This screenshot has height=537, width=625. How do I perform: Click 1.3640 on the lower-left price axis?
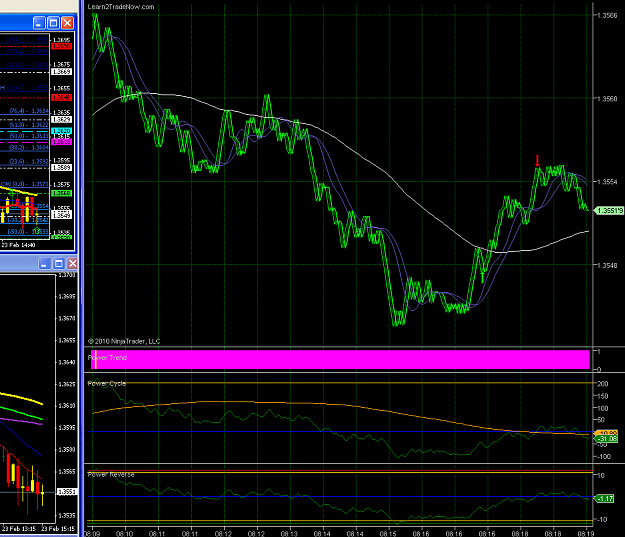tap(67, 362)
